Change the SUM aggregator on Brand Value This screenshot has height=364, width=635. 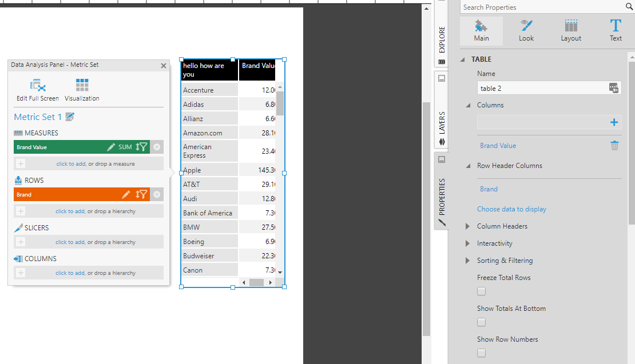(125, 147)
